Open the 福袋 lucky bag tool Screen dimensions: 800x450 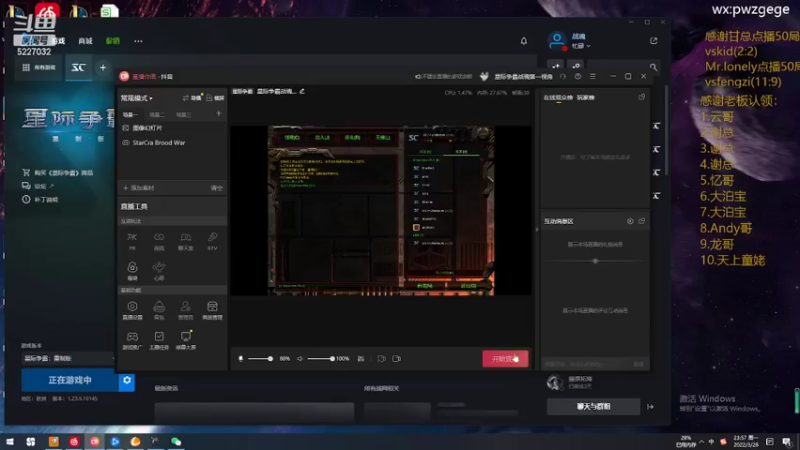(132, 270)
